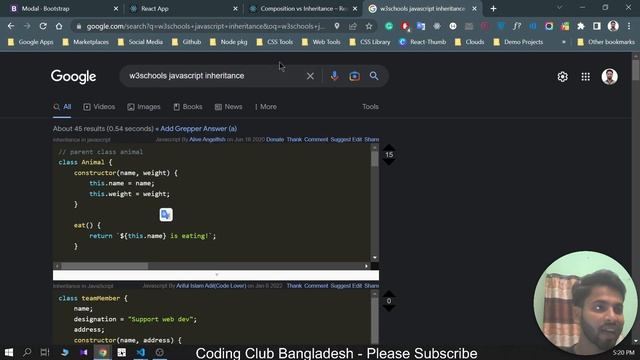Select the Books results tab
The image size is (640, 360).
[188, 107]
